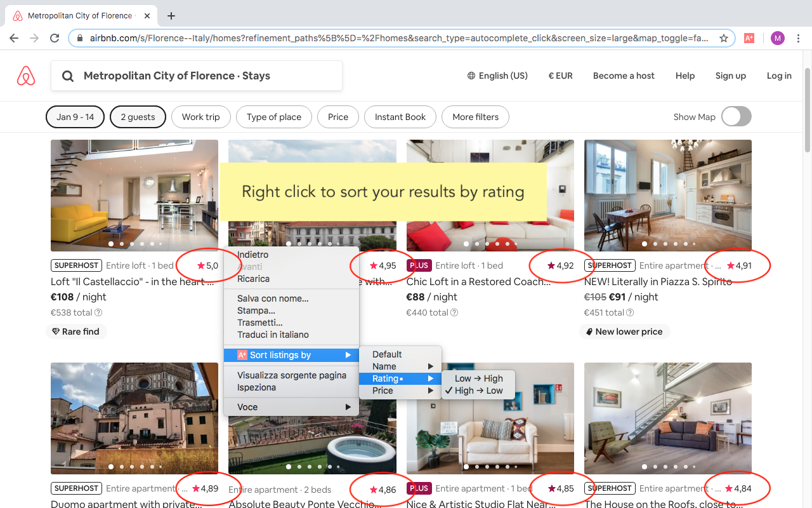Choose Indietro in context menu
This screenshot has height=508, width=812.
tap(291, 255)
